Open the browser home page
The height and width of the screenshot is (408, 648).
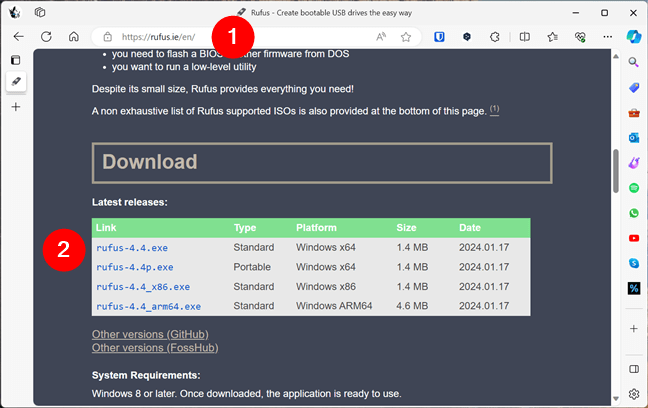pos(74,37)
